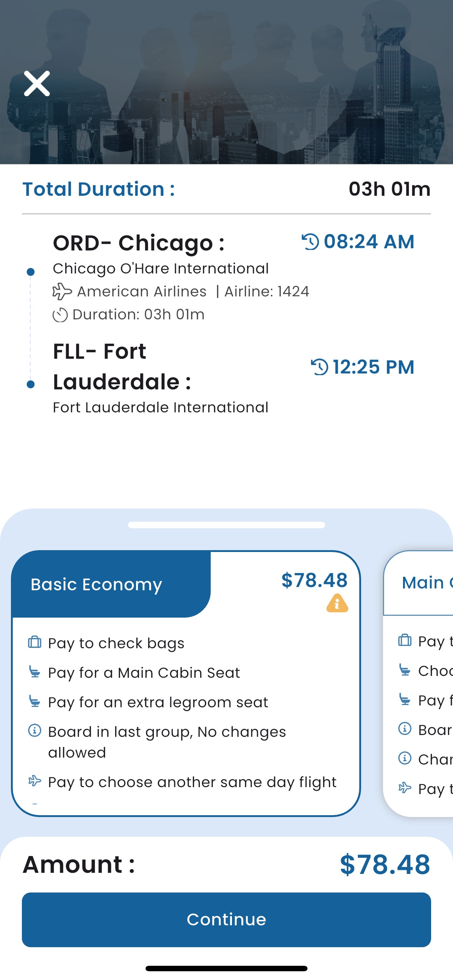Tap the luggage icon in Main Cabin card
The width and height of the screenshot is (453, 980).
click(x=404, y=640)
